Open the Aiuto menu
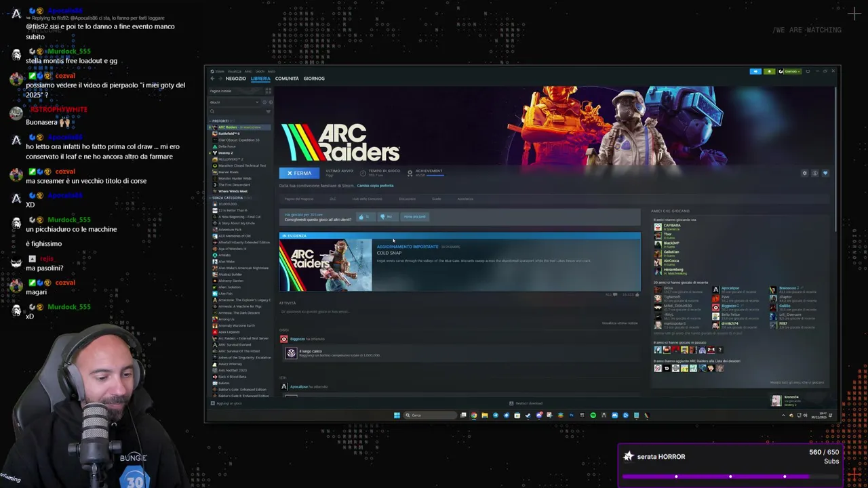 point(271,71)
